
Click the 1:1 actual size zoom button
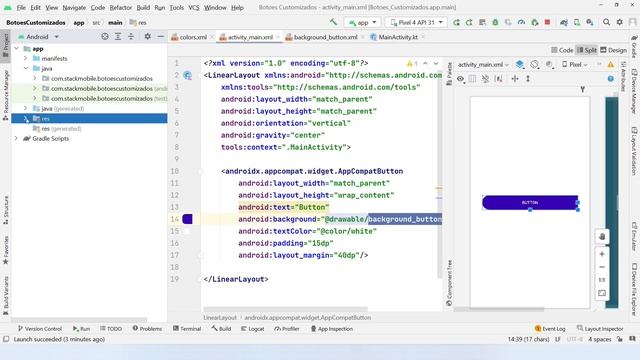602,280
